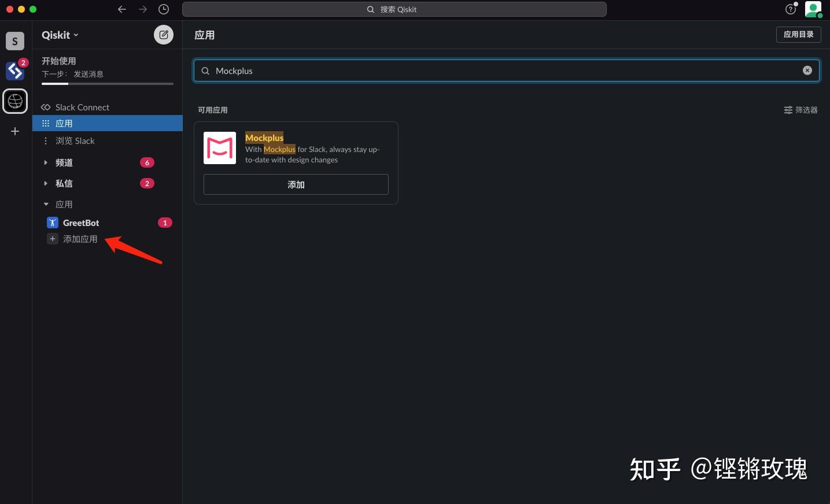The image size is (830, 504).
Task: Click the 下一步: 发送消息 text
Action: [x=72, y=74]
